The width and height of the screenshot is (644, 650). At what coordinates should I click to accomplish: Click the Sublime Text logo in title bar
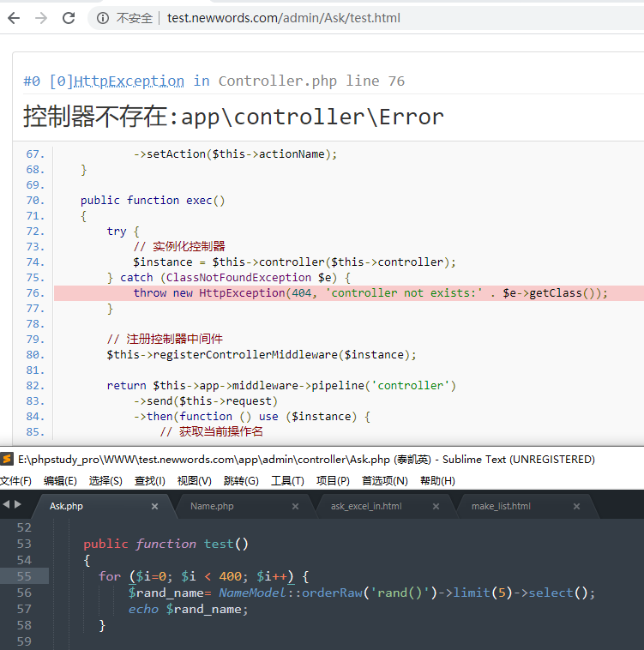tap(8, 460)
